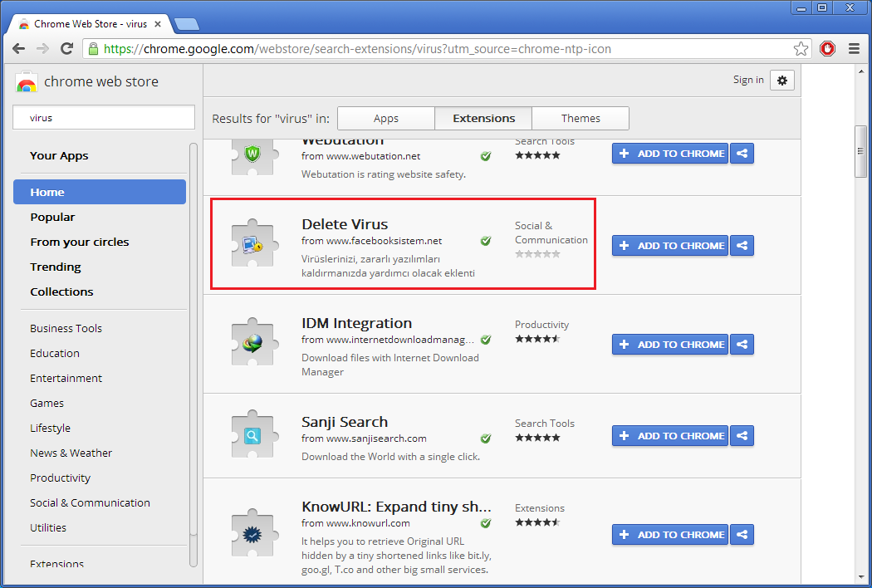
Task: Open the IDM Integration extension title
Action: click(356, 323)
